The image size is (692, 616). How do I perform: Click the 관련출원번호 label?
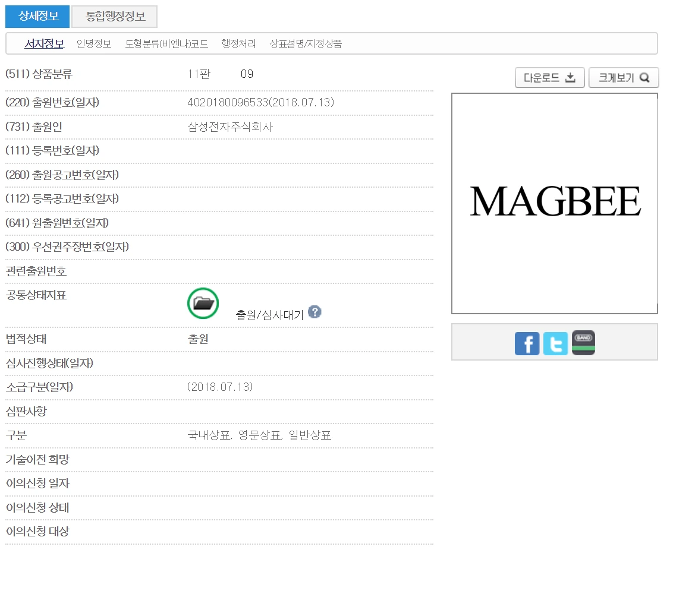click(x=36, y=271)
